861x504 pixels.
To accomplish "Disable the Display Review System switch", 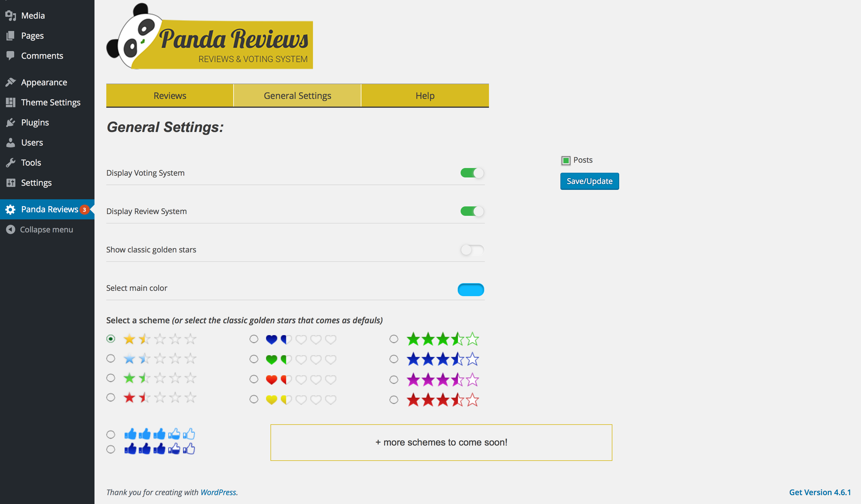I will [472, 211].
